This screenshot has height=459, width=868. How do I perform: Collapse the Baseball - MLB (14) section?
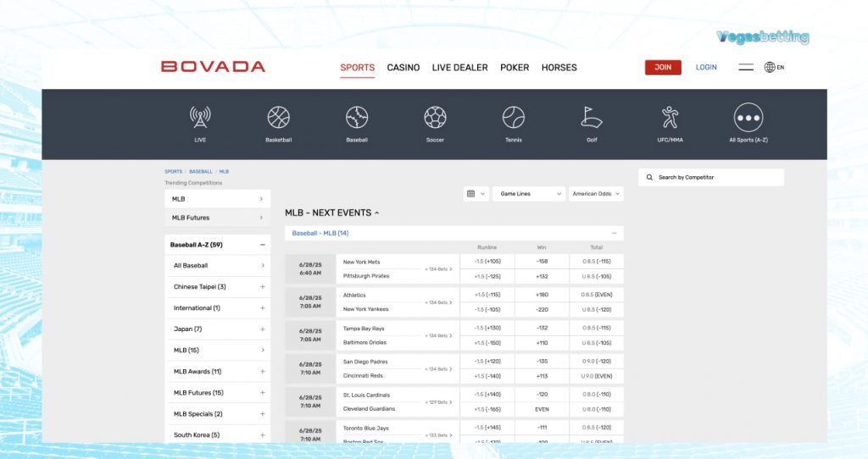(614, 234)
